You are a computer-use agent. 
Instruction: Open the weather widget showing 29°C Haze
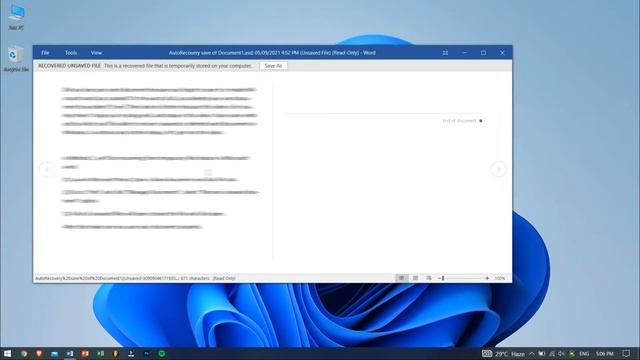(503, 354)
